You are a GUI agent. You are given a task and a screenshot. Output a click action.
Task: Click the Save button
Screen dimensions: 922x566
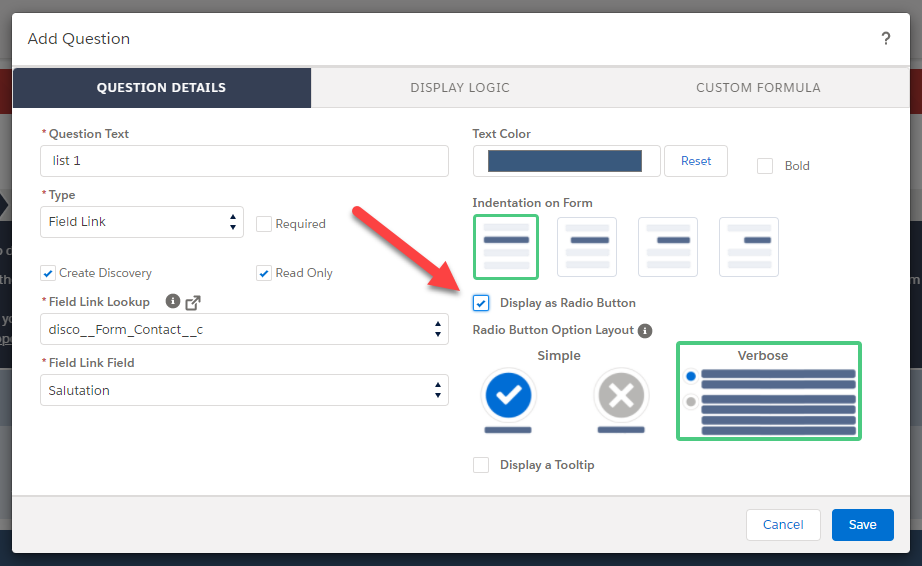863,525
